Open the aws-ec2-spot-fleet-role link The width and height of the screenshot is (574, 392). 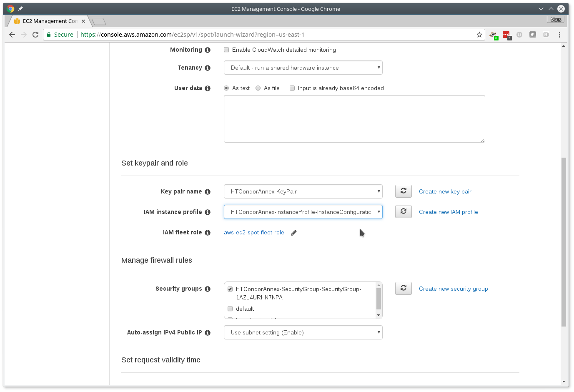click(x=254, y=233)
